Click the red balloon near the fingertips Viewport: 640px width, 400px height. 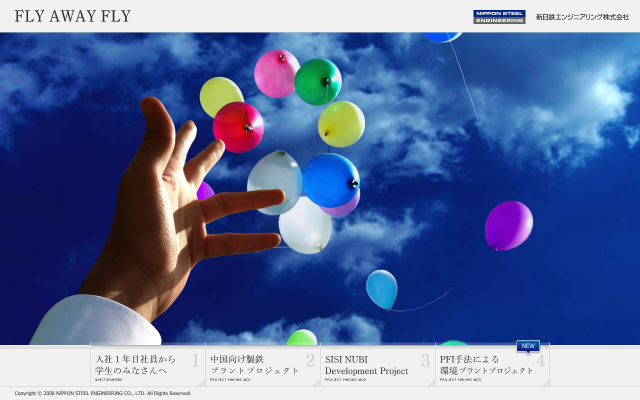click(239, 127)
